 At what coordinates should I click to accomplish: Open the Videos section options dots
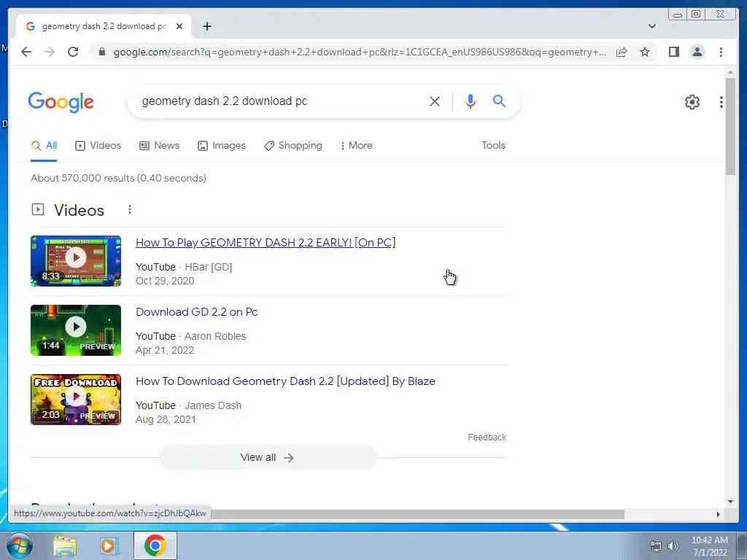coord(130,209)
